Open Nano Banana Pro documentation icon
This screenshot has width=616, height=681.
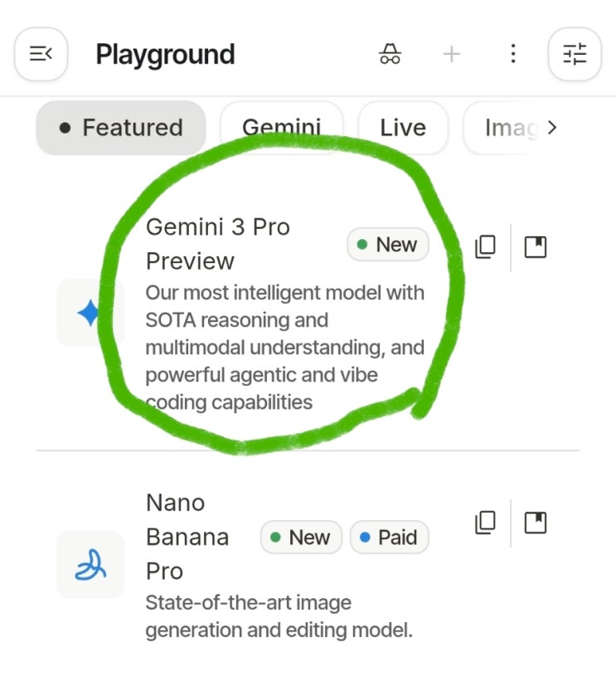[536, 522]
